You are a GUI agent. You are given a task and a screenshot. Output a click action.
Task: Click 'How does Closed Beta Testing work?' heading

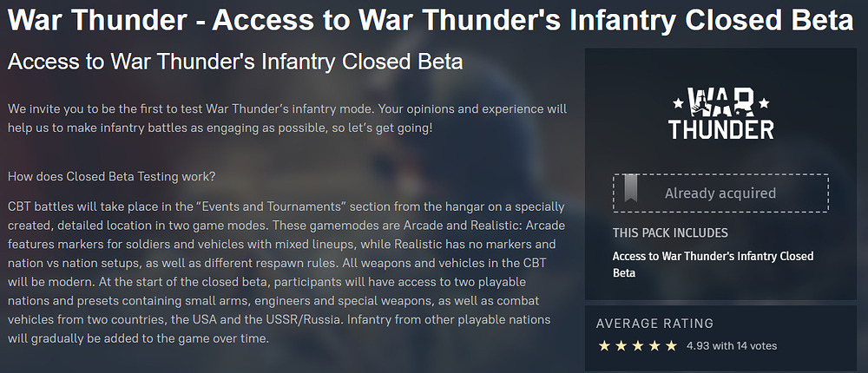tap(111, 177)
